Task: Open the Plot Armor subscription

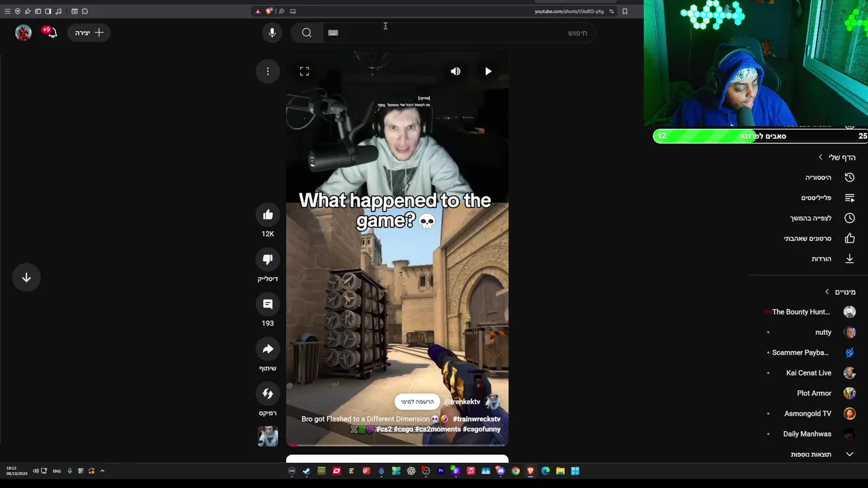Action: pos(814,393)
